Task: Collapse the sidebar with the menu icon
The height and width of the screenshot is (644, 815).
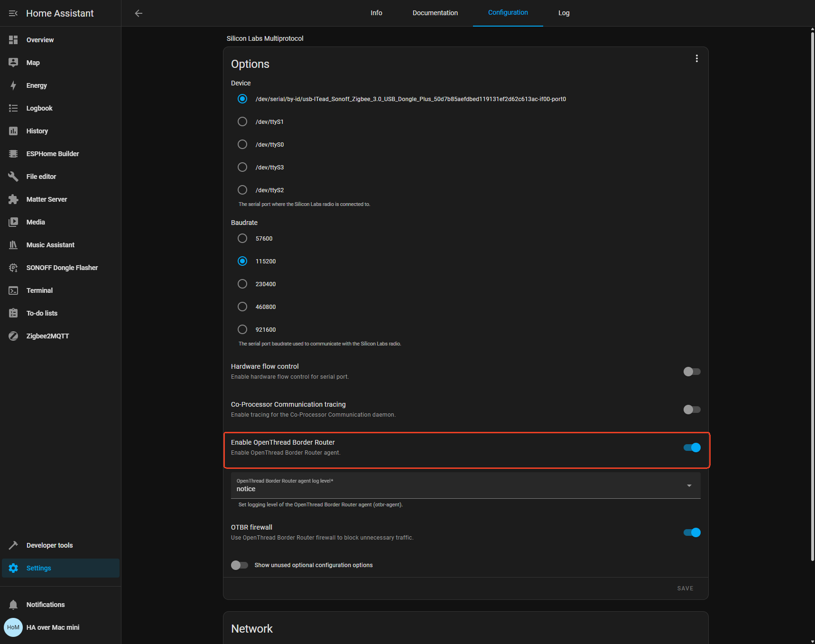Action: click(13, 13)
